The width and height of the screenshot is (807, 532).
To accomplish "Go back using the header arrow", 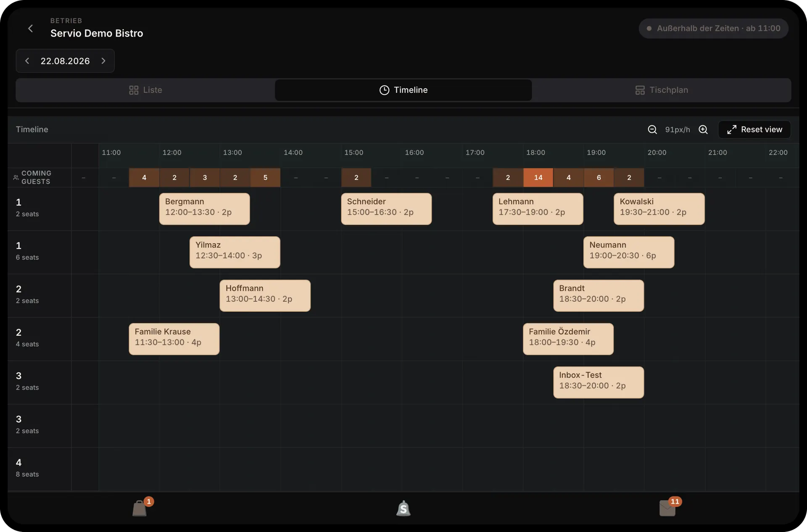I will point(30,28).
